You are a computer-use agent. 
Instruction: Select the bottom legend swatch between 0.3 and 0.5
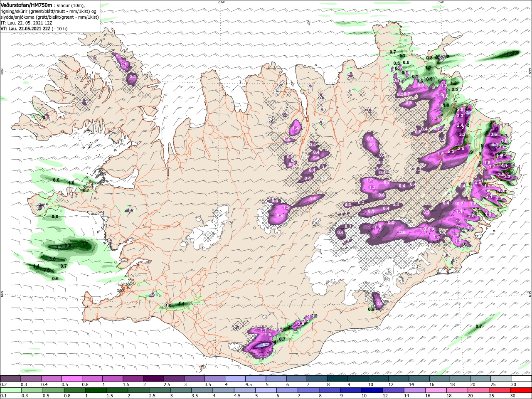[32, 390]
